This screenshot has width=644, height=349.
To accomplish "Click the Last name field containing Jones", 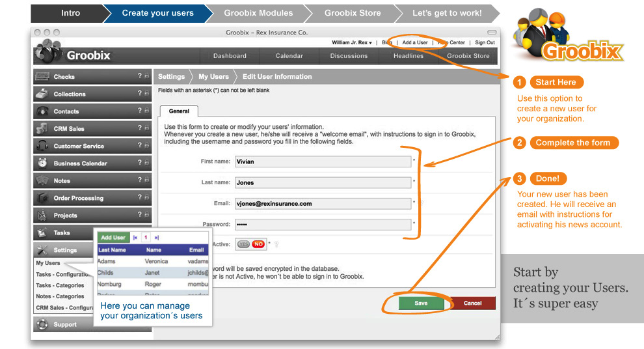I will 323,182.
